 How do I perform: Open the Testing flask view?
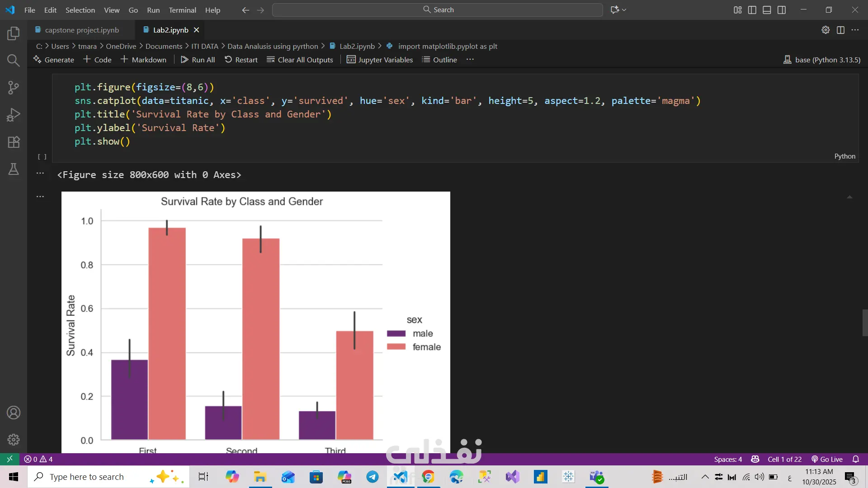(14, 169)
